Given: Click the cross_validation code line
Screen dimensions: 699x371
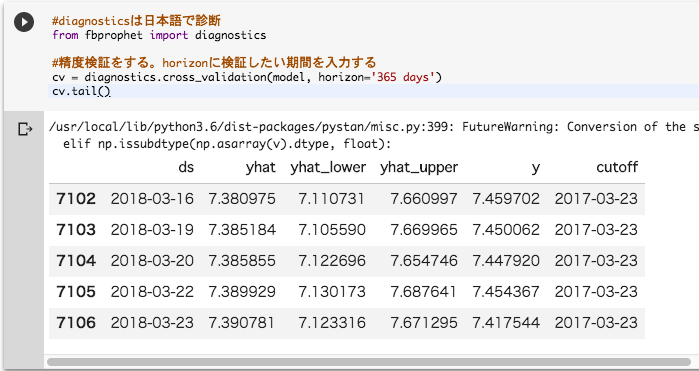Looking at the screenshot, I should tap(247, 77).
